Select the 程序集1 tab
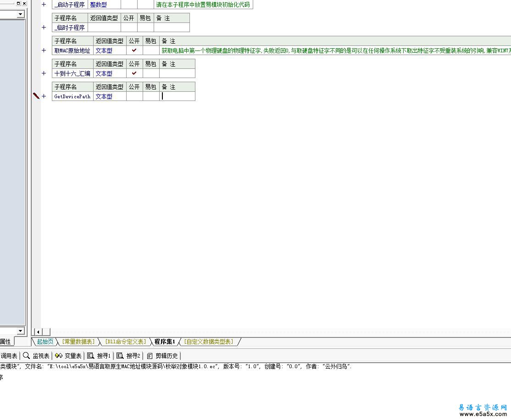Screen dimensions: 511x420 [165, 342]
